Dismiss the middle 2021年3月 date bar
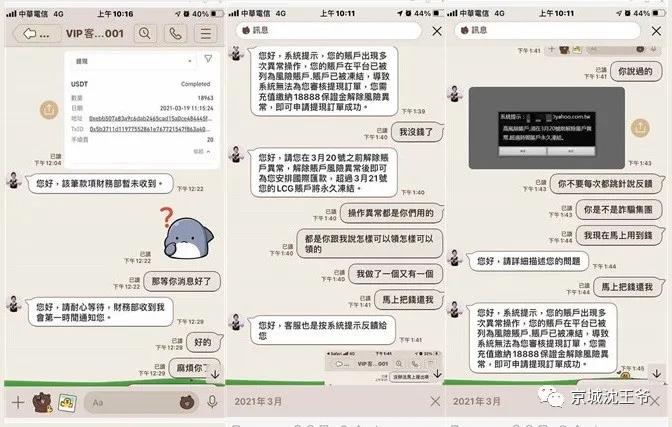This screenshot has width=672, height=427. coord(435,401)
